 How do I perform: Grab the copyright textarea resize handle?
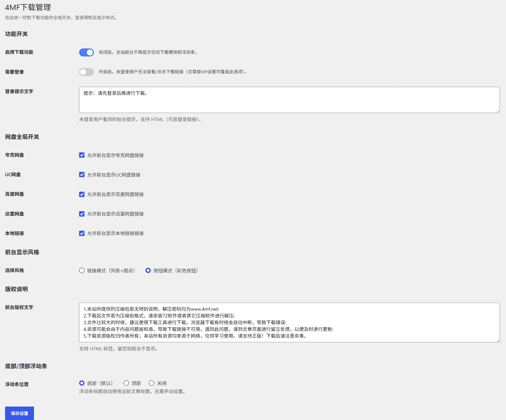click(498, 340)
